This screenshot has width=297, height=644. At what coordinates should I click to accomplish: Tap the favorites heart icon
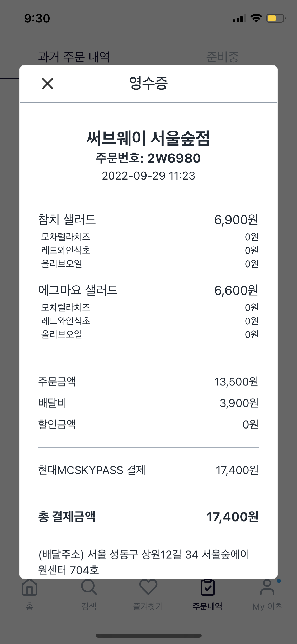pos(148,588)
